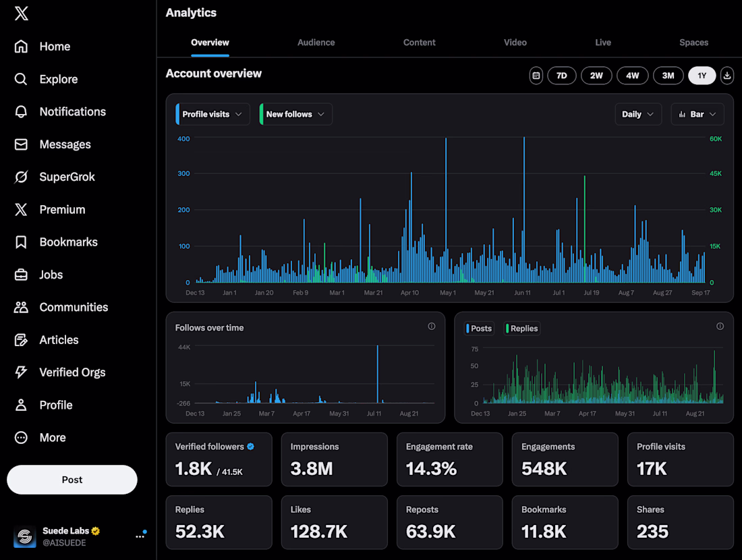Click the gold verified badge beside Suede Labs
This screenshot has height=560, width=742.
click(x=96, y=531)
